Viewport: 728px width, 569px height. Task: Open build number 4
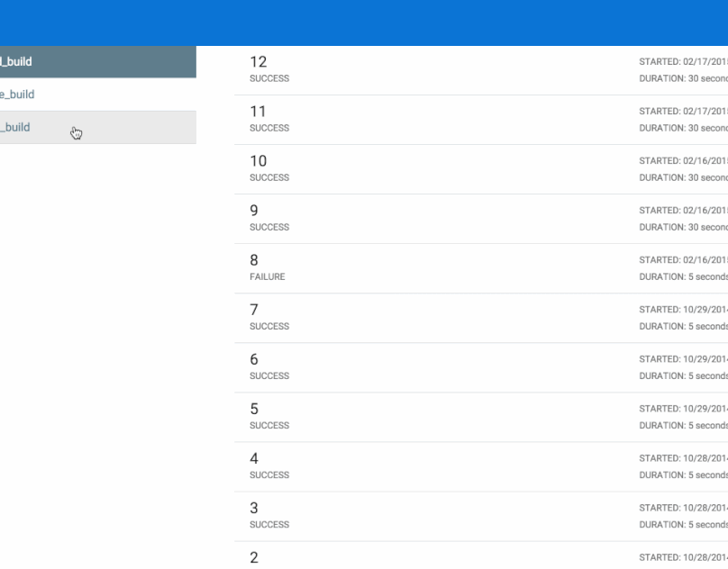[256, 458]
